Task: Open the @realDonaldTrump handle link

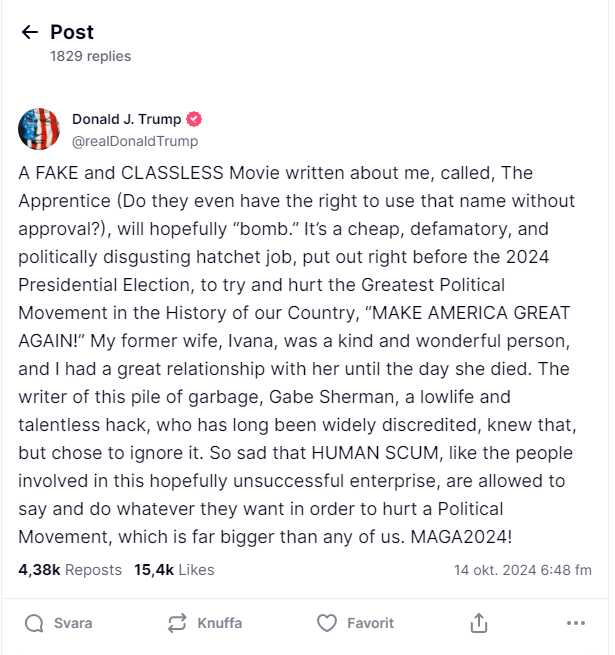Action: 135,141
